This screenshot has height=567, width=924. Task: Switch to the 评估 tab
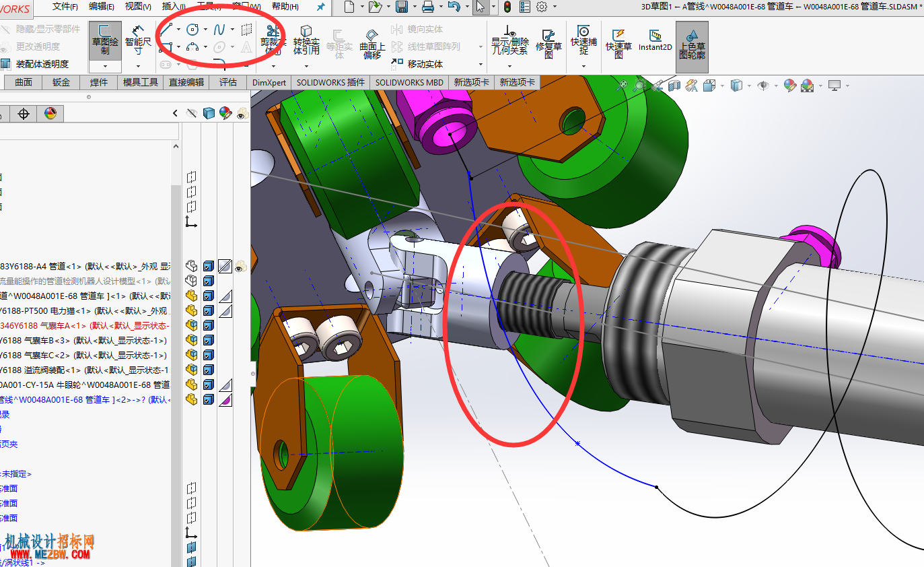click(228, 82)
